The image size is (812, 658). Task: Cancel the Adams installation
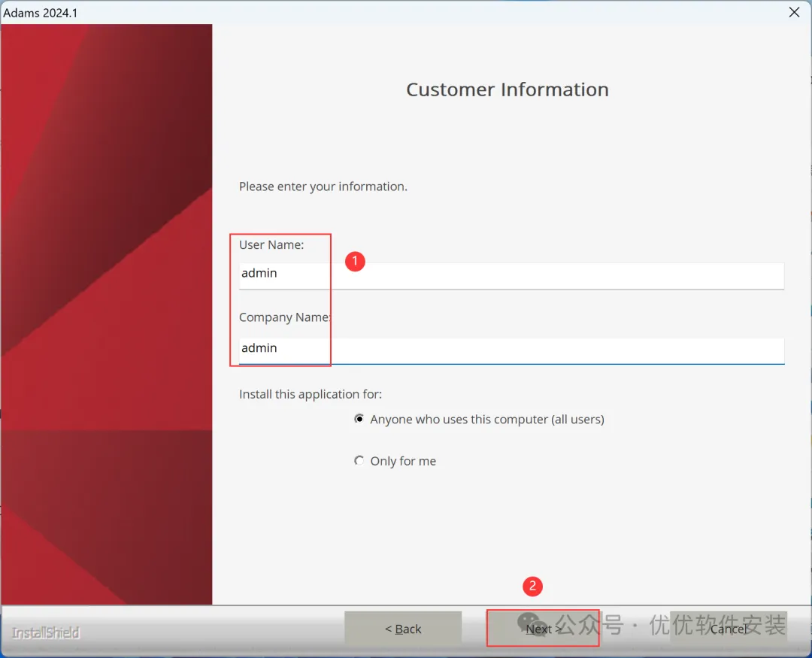click(x=729, y=629)
